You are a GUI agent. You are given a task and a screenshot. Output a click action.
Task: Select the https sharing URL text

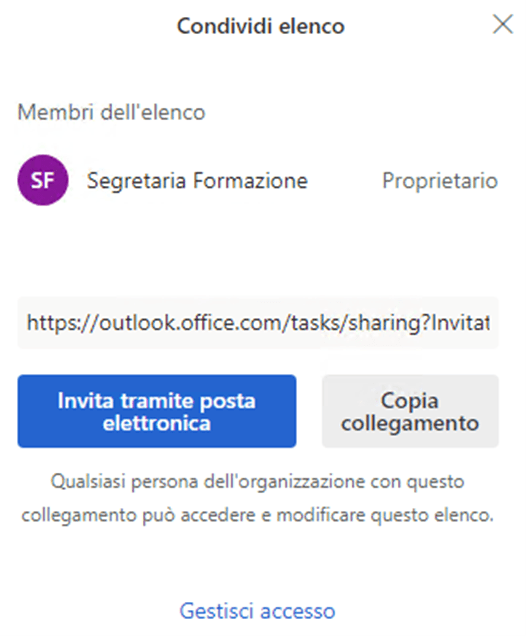[x=258, y=323]
